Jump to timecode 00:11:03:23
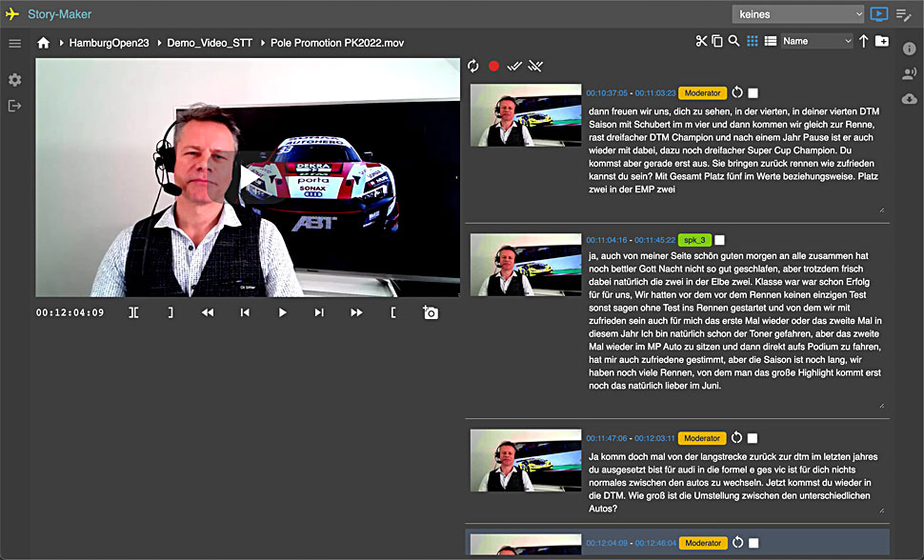 [655, 93]
